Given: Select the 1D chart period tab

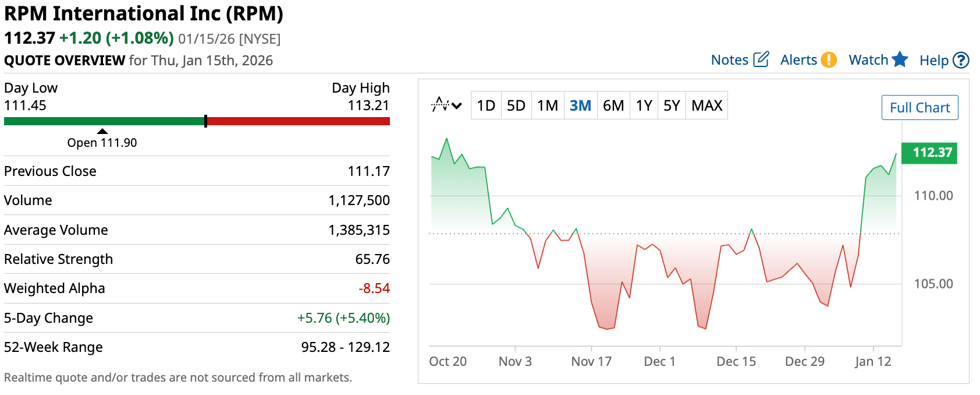Looking at the screenshot, I should pyautogui.click(x=485, y=105).
